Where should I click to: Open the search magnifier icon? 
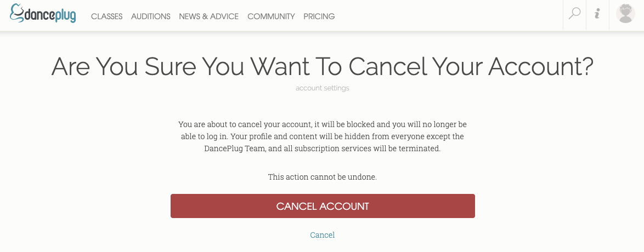coord(574,14)
